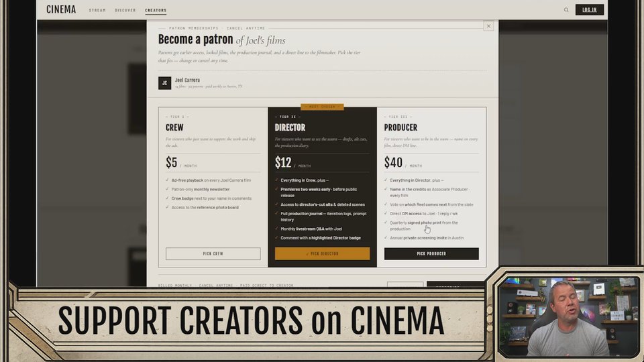Click the Director tier heading
This screenshot has height=362, width=644.
(x=290, y=127)
